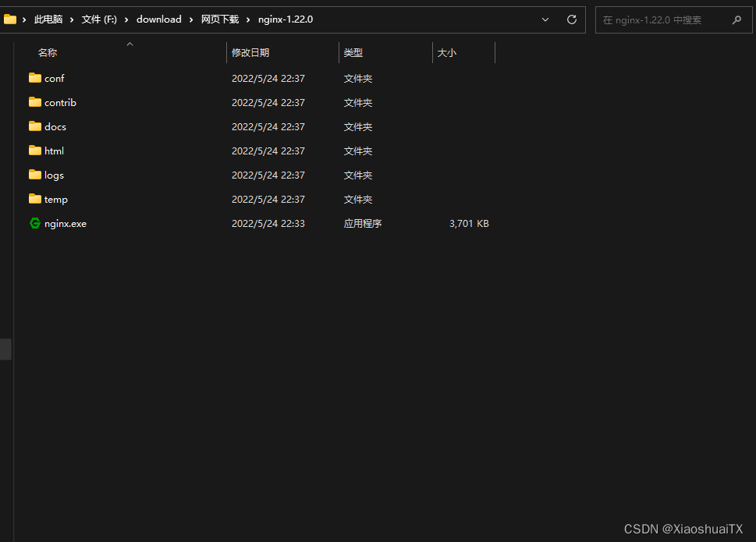Expand chevron after 此电脑 in breadcrumb
The width and height of the screenshot is (756, 542).
(72, 19)
